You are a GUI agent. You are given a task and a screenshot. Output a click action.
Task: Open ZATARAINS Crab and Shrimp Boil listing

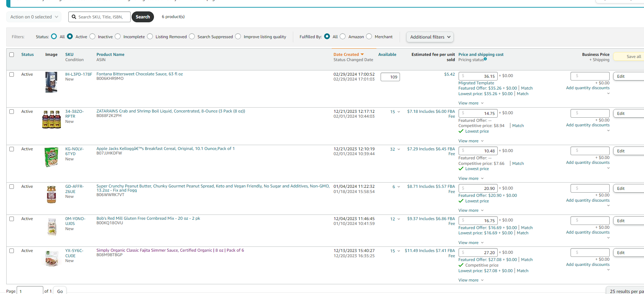coord(171,111)
